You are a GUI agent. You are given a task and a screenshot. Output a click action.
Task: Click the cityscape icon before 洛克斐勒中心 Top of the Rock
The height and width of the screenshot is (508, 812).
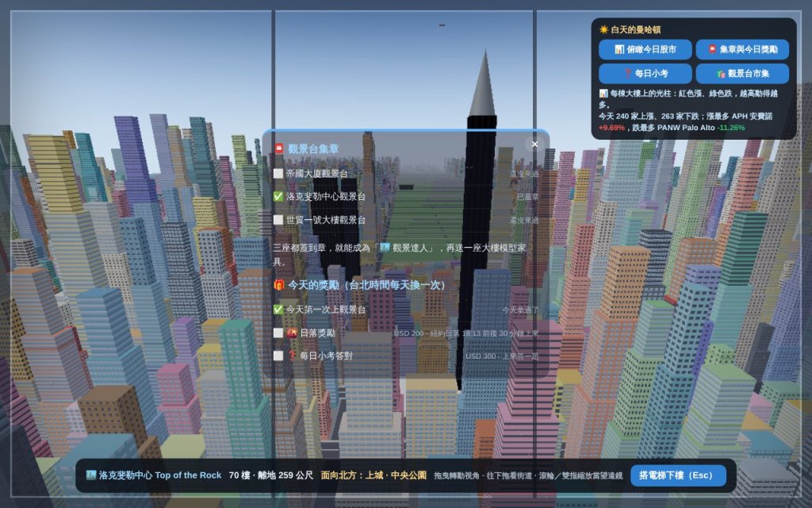pyautogui.click(x=91, y=475)
